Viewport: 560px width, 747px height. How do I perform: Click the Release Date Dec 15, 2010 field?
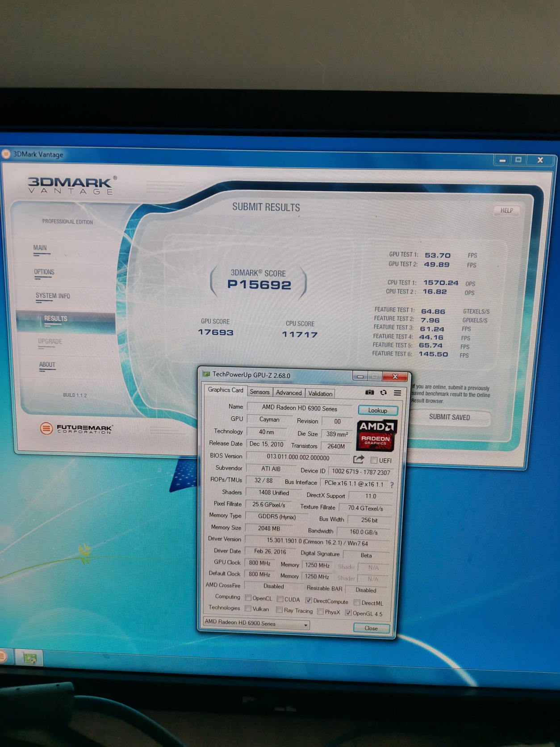pyautogui.click(x=266, y=444)
